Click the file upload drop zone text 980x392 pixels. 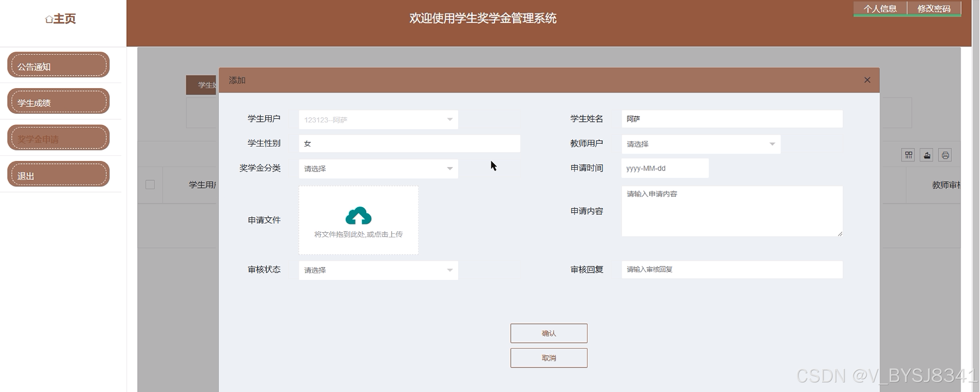click(358, 234)
